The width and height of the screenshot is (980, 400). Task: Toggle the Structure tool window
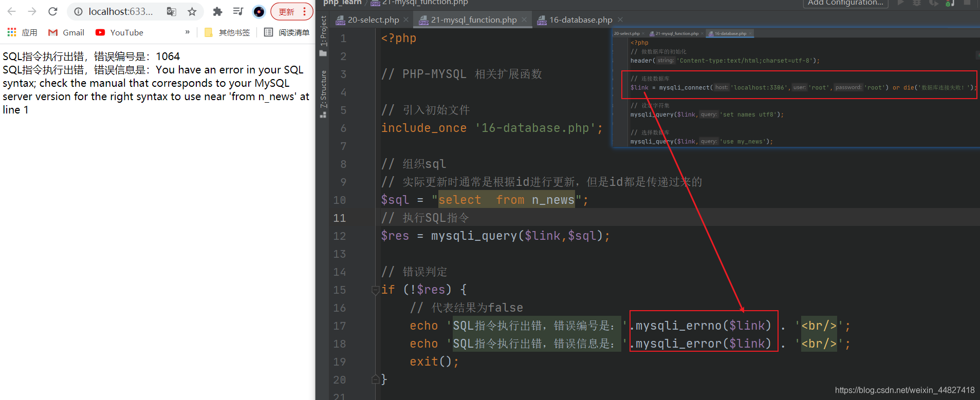click(x=323, y=94)
